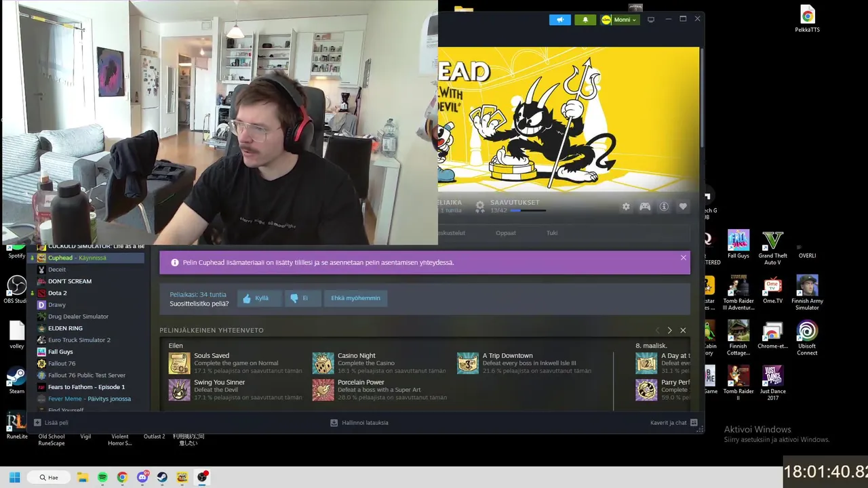Open Finnish Army Simulator desktop shortcut

coord(807,293)
